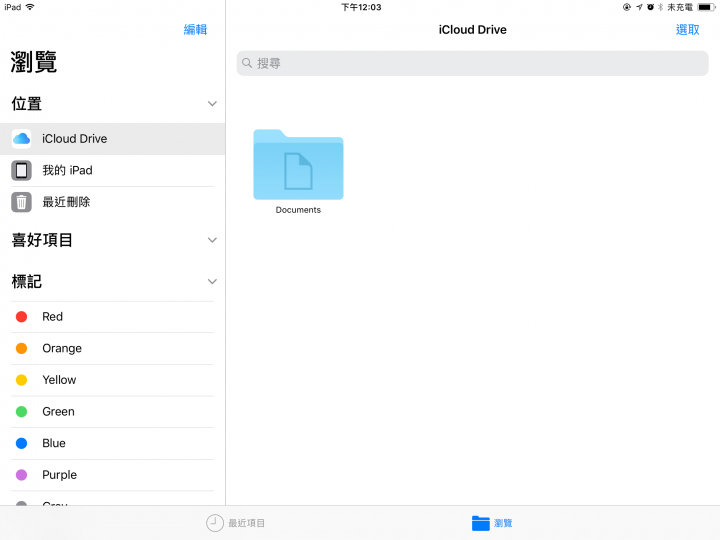Click the Red tag label
The image size is (720, 540).
pyautogui.click(x=52, y=317)
